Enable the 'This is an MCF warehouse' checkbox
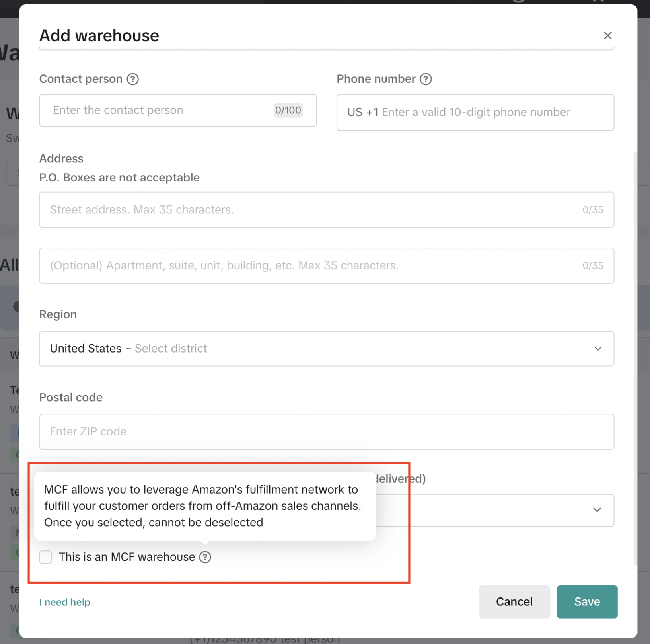This screenshot has height=644, width=650. click(x=46, y=557)
